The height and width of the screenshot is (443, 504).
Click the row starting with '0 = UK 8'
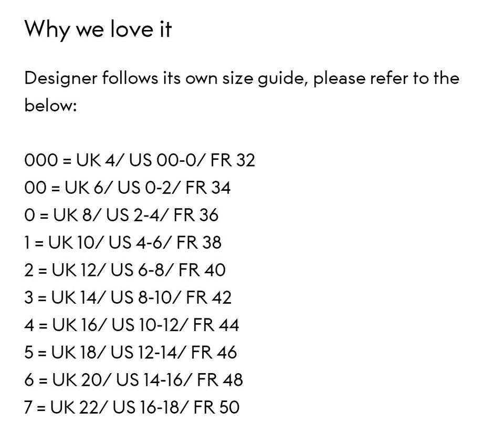[121, 215]
